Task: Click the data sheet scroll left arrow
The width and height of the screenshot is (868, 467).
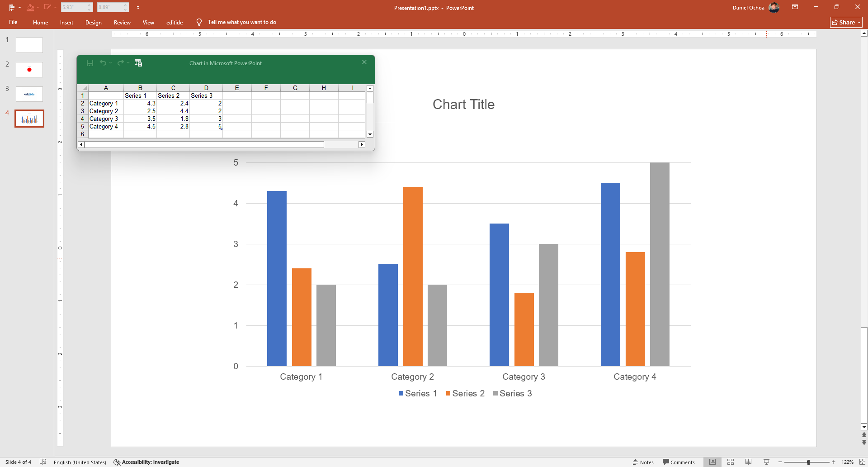Action: (x=81, y=144)
